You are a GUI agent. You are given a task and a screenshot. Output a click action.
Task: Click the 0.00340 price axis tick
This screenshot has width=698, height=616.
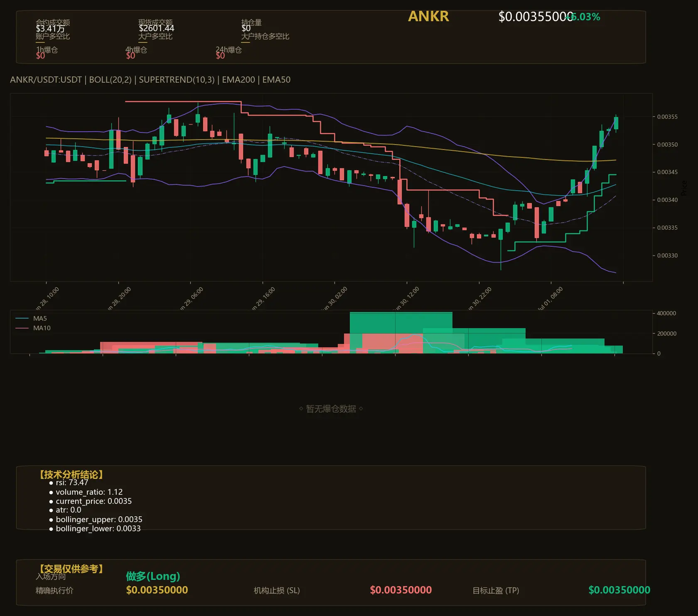(x=667, y=200)
